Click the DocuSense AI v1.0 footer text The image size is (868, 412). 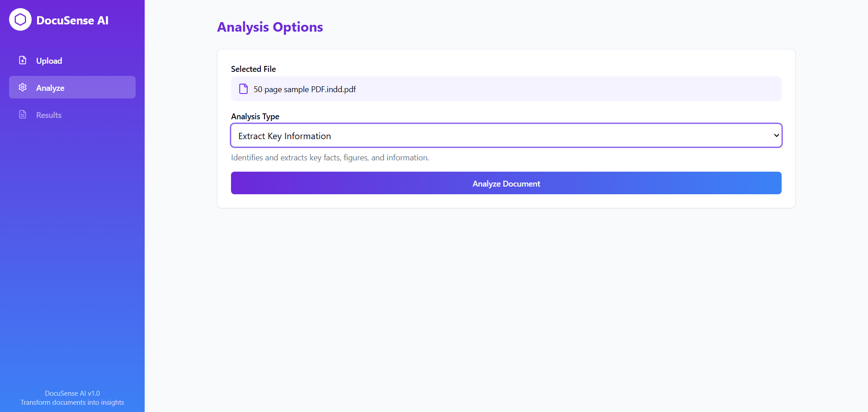(72, 393)
